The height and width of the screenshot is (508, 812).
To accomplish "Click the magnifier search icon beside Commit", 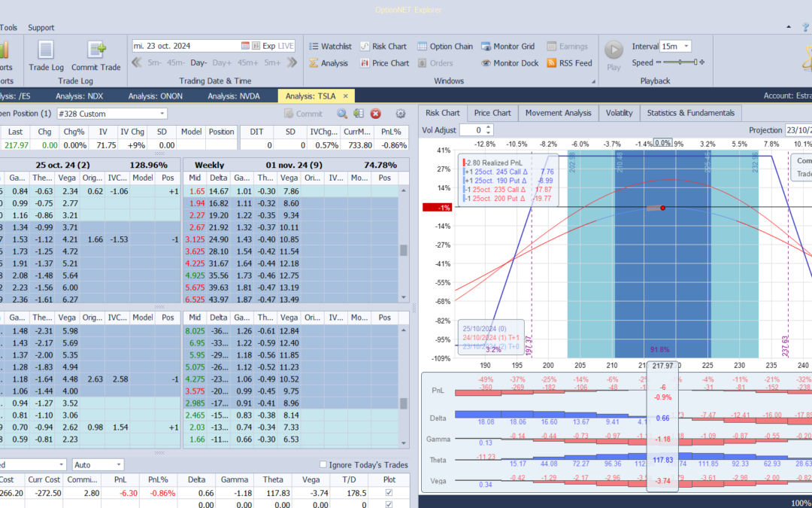I will 342,114.
